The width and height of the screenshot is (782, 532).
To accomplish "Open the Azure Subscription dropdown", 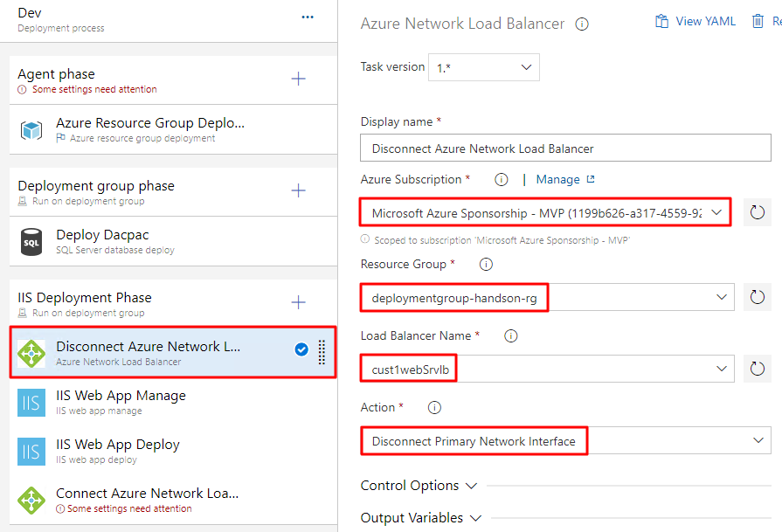I will (545, 212).
